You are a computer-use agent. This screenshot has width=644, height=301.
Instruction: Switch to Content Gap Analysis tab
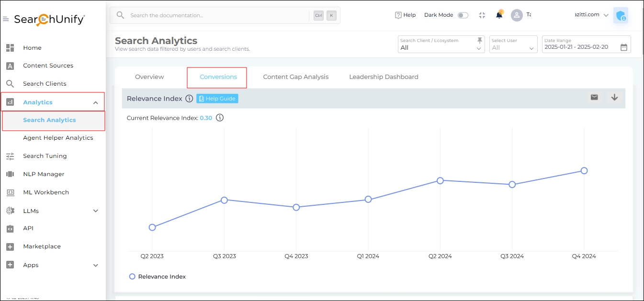(x=295, y=77)
